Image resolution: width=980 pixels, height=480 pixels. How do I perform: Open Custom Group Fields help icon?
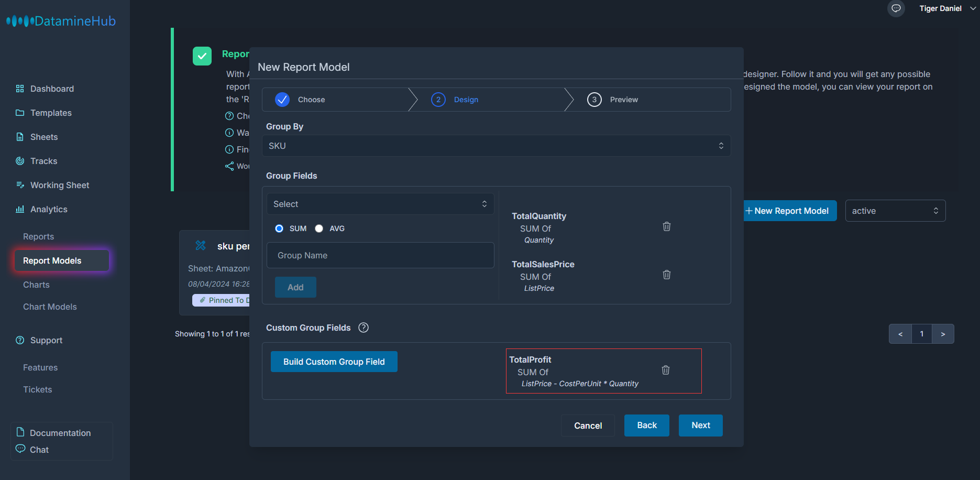coord(364,328)
